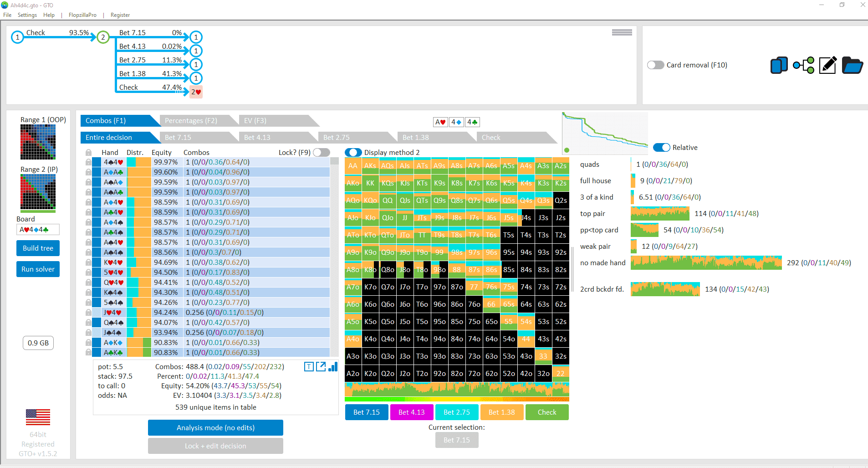
Task: Click the US flag language icon
Action: tap(38, 417)
